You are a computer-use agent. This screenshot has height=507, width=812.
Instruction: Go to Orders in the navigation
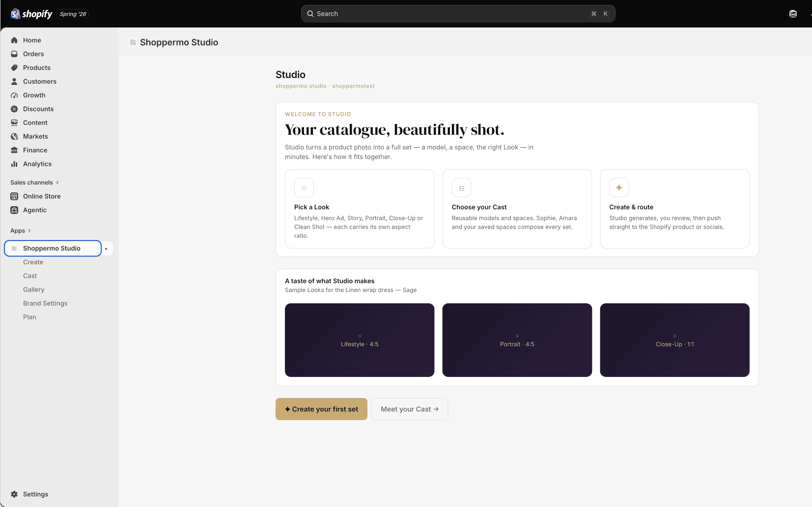[33, 54]
